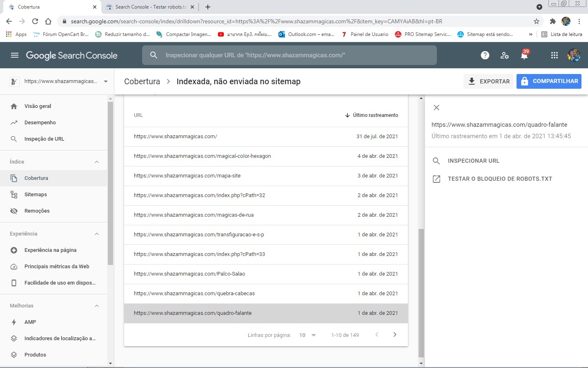This screenshot has width=588, height=368.
Task: Click the external-link icon for robots.txt test
Action: click(x=437, y=179)
